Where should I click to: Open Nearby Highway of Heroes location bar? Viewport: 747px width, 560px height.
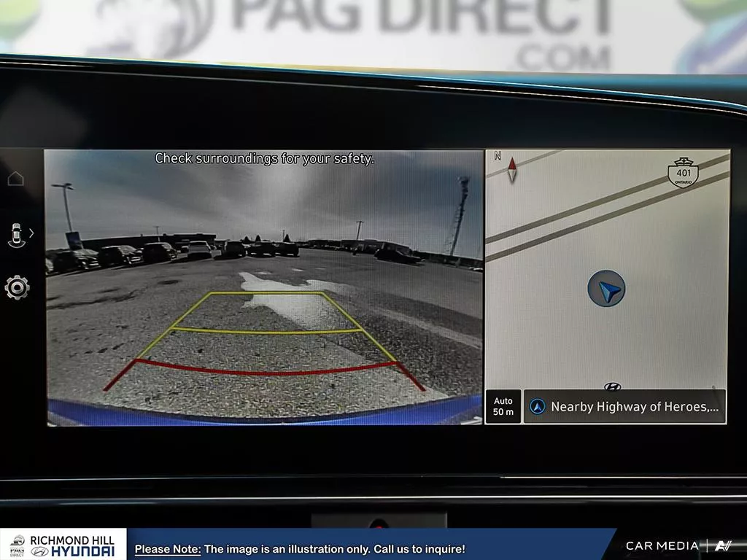[x=624, y=406]
